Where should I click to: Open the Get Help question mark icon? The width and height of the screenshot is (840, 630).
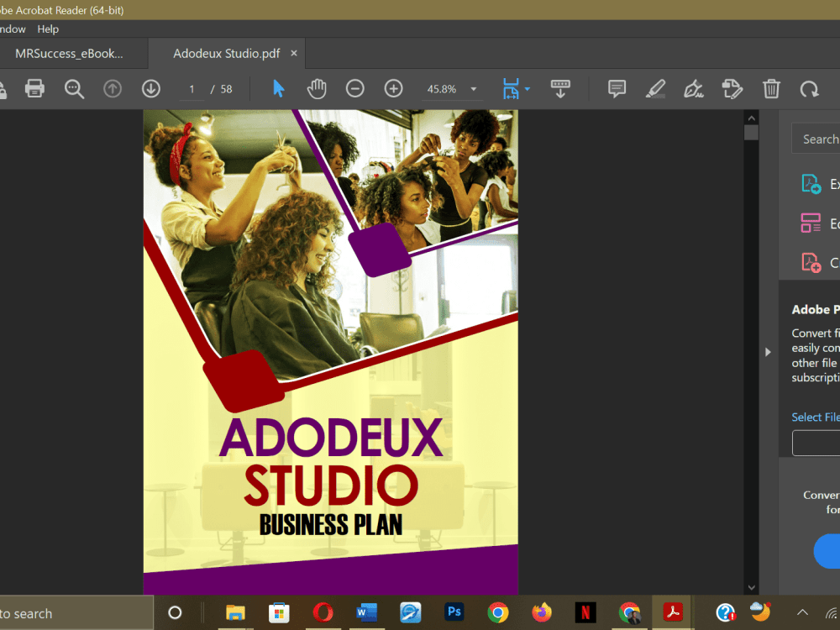(726, 612)
